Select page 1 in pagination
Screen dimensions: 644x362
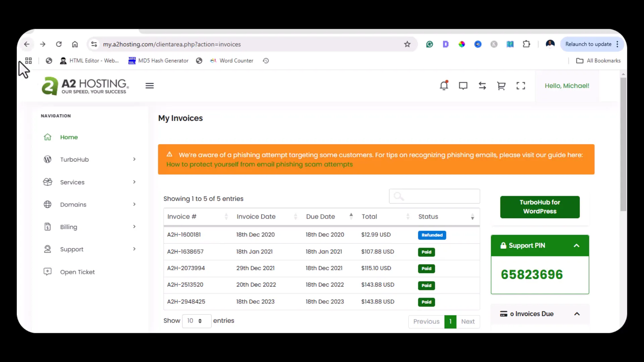[x=450, y=321]
